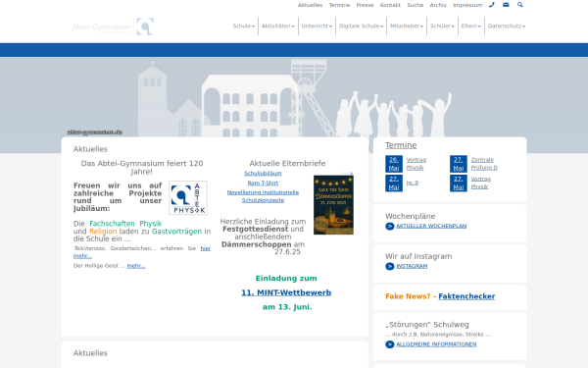
Task: Click the Termine heading link
Action: coord(401,145)
